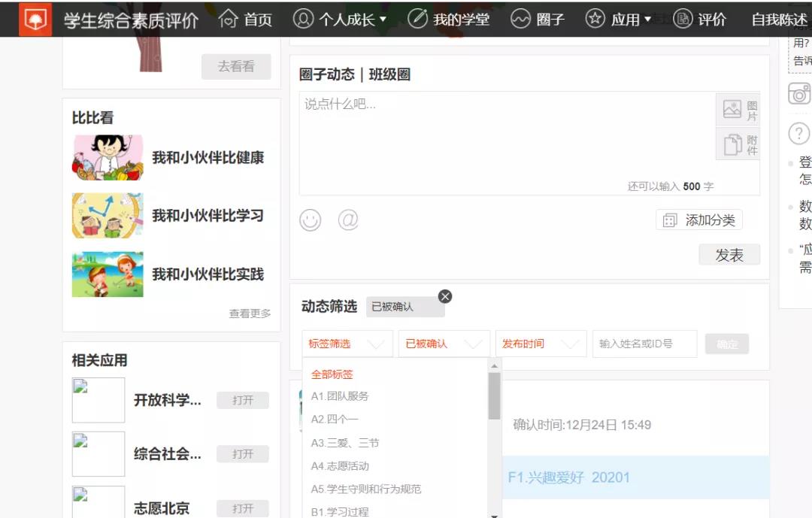This screenshot has width=812, height=518.
Task: Select tag A4.志愿活动
Action: [x=340, y=466]
